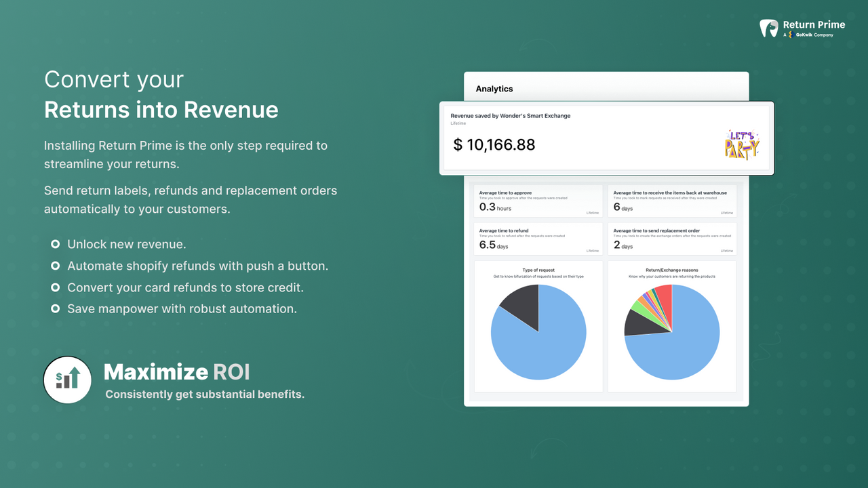Click the Unlock new revenue text

127,244
